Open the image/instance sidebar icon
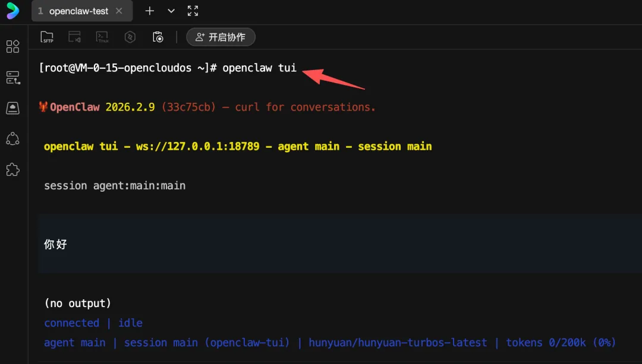Screen dimensions: 642x364 [12, 108]
